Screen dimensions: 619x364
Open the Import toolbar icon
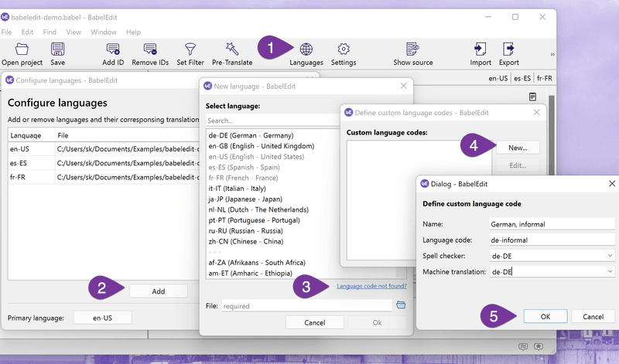coord(480,49)
